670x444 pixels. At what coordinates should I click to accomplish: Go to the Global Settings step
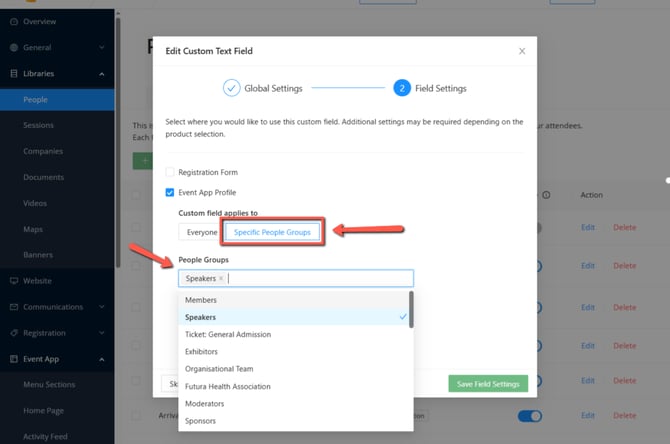click(262, 88)
